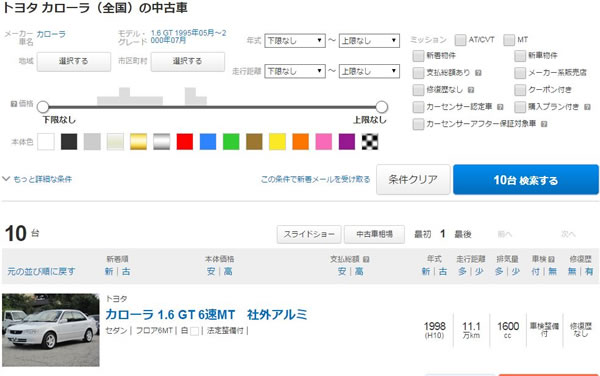Viewport: 600px width, 376px height.
Task: Click help icon in 車検 sort header
Action: click(551, 259)
